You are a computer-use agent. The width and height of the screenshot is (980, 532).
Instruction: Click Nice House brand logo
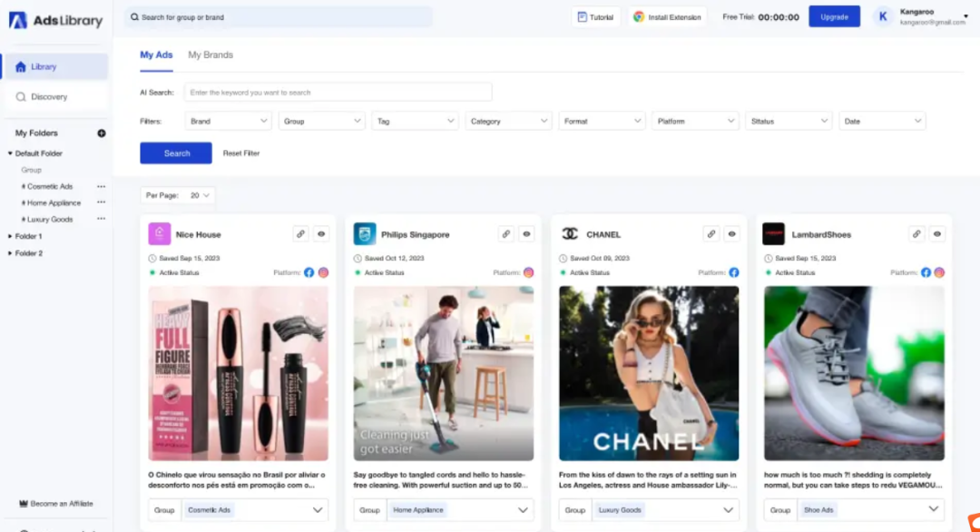pyautogui.click(x=160, y=234)
